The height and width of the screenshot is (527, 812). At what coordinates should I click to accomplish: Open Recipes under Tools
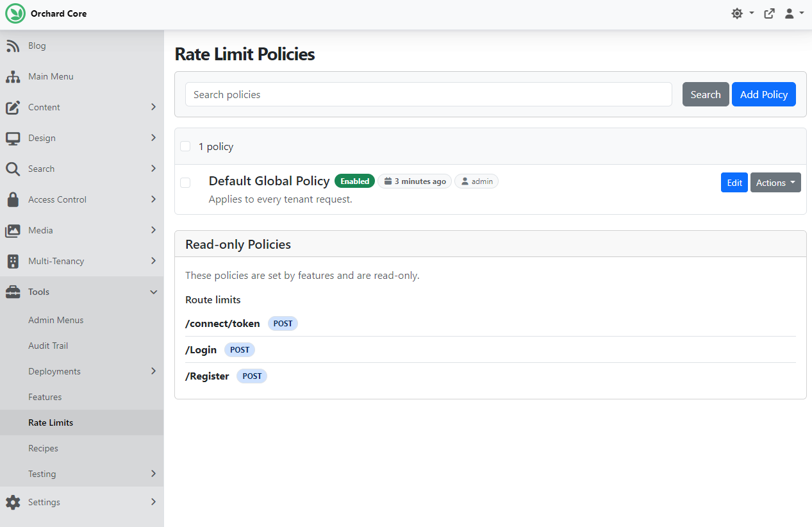[x=82, y=448]
